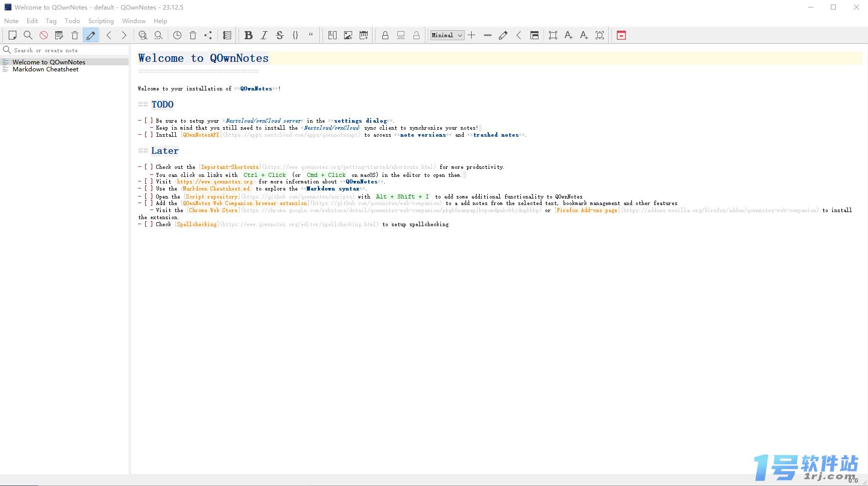
Task: Click the Find text in note icon
Action: click(x=143, y=35)
